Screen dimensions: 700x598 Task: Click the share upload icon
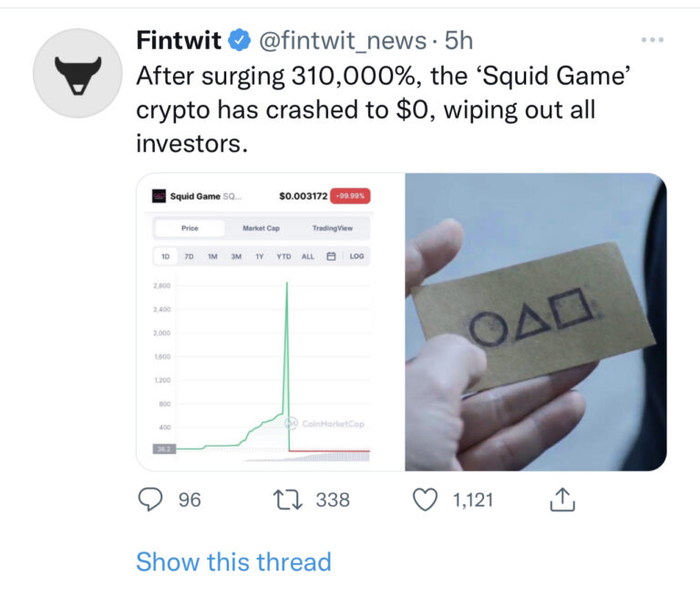tap(562, 500)
